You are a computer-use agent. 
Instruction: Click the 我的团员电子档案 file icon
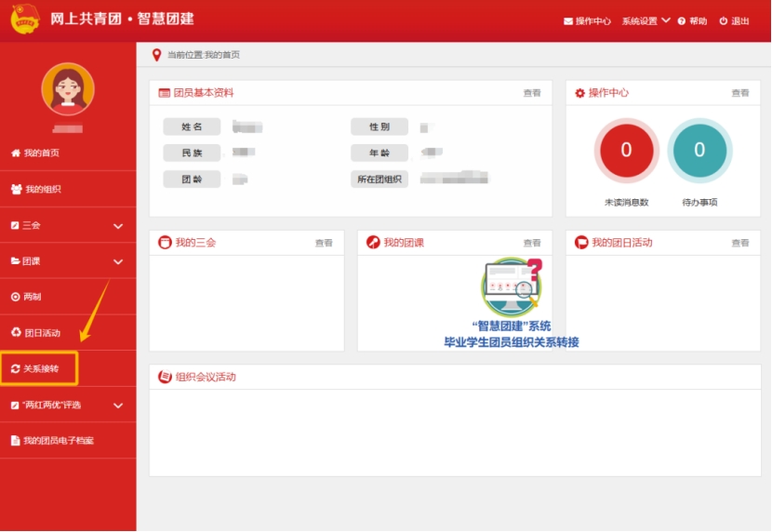point(15,441)
